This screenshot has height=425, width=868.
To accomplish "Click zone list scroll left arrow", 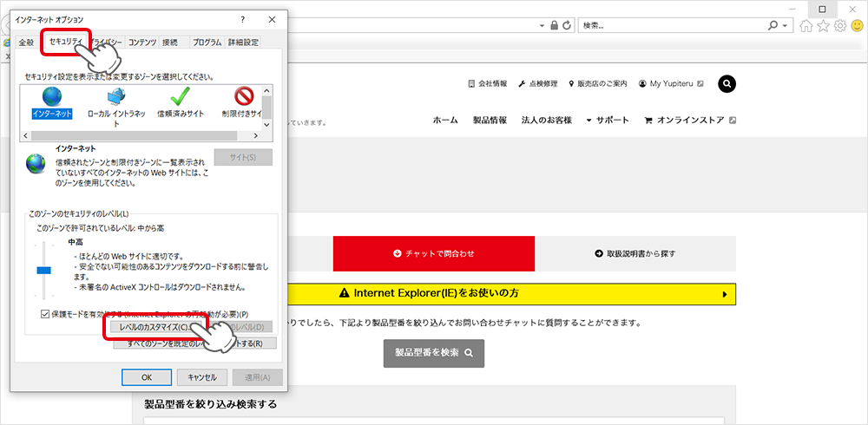I will coord(26,135).
